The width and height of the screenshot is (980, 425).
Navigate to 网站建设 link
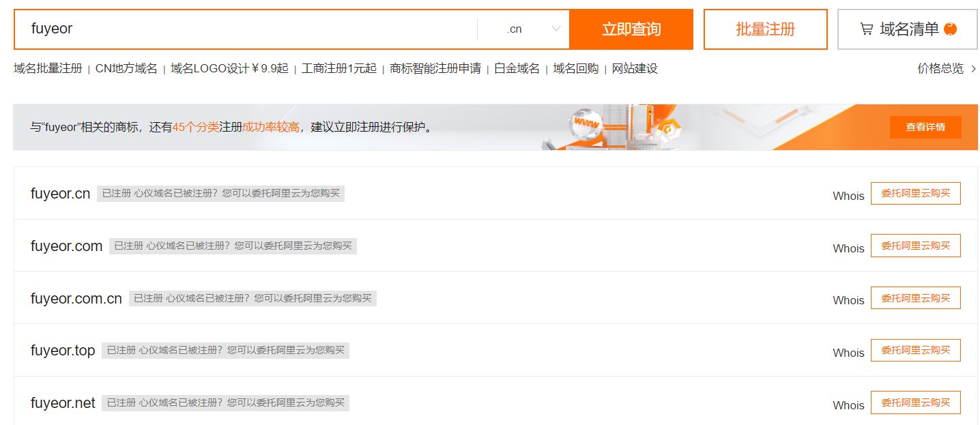pyautogui.click(x=635, y=69)
